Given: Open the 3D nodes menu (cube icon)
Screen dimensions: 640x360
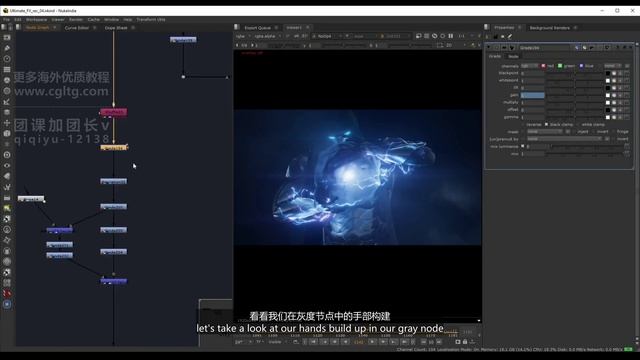Looking at the screenshot, I should [x=7, y=133].
